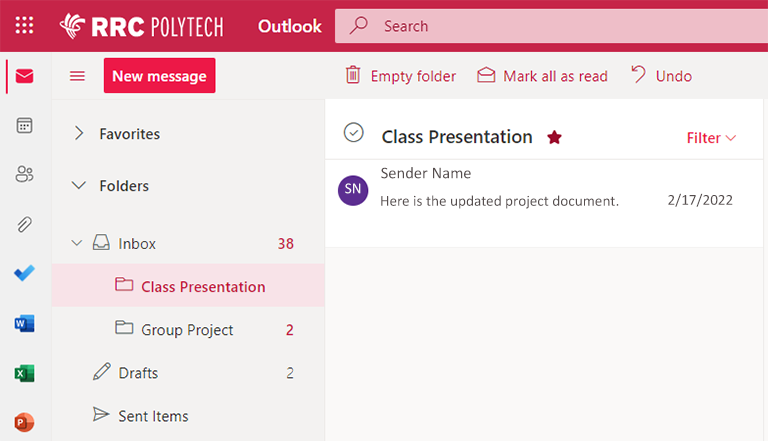Open the People contacts icon

point(24,174)
